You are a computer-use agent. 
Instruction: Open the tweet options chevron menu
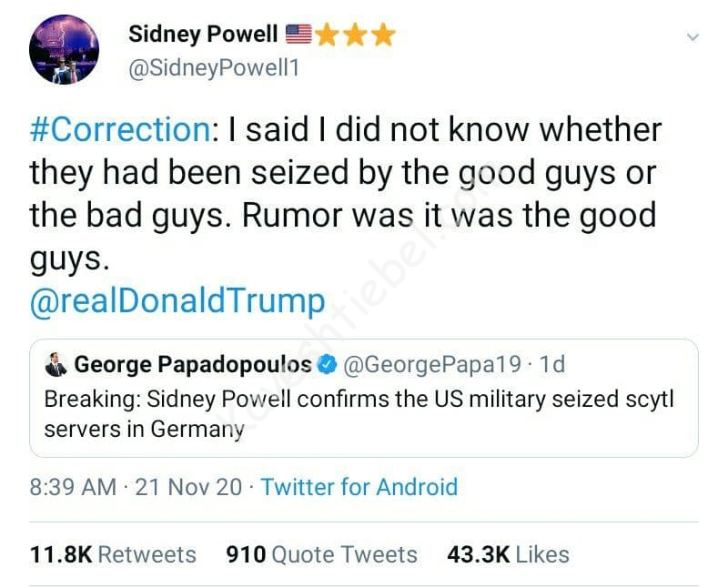692,37
